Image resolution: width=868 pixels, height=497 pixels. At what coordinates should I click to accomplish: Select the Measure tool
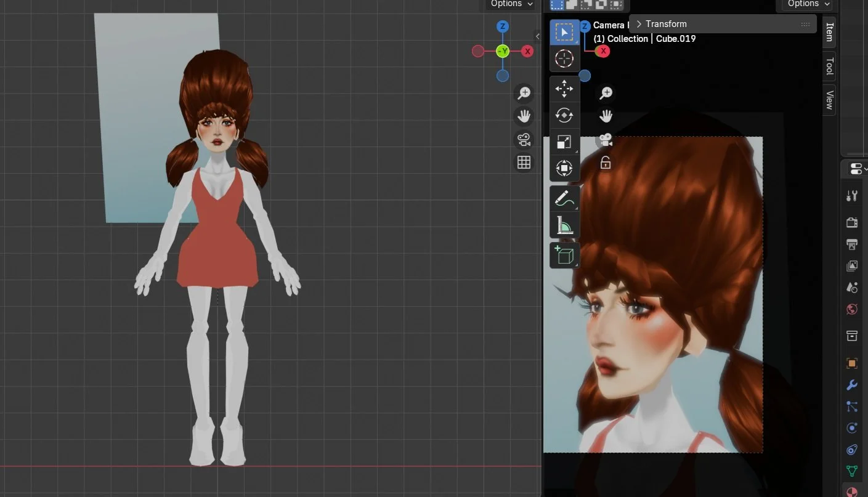coord(564,226)
